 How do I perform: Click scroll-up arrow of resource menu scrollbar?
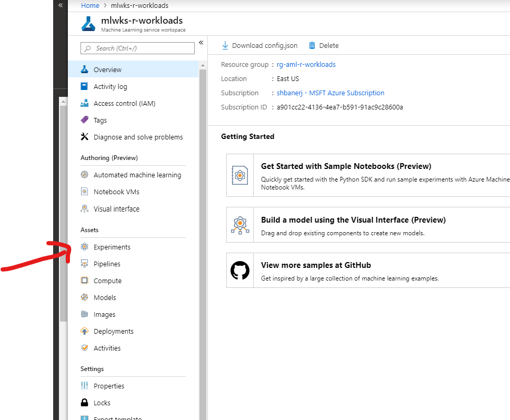point(203,65)
